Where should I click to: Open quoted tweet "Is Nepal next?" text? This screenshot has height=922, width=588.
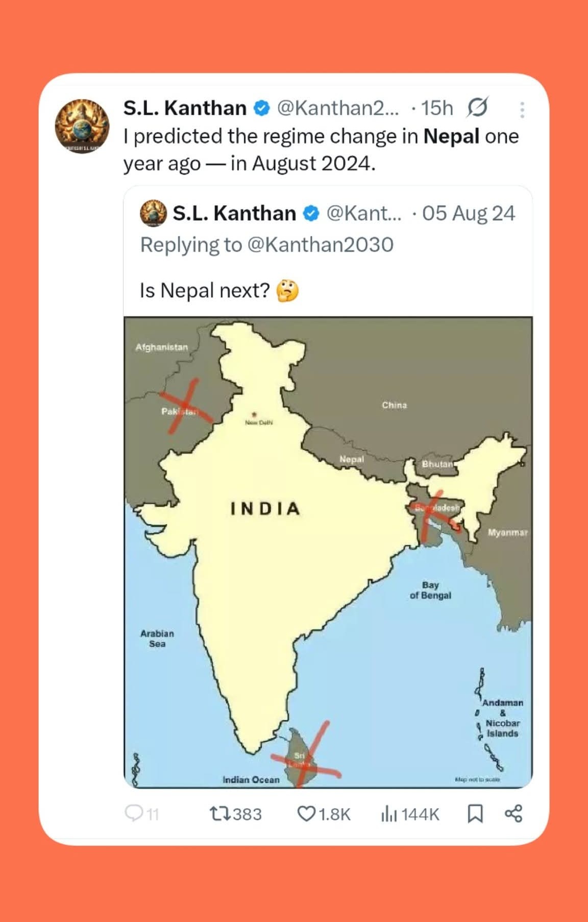coord(205,290)
